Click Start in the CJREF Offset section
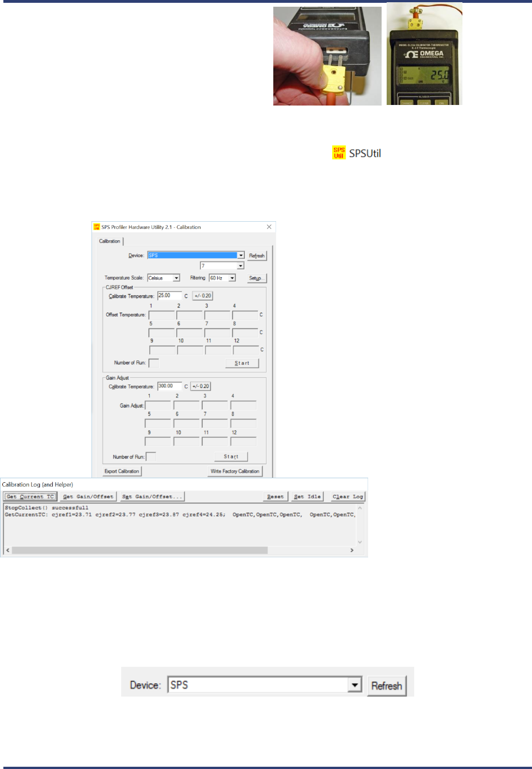 click(242, 363)
